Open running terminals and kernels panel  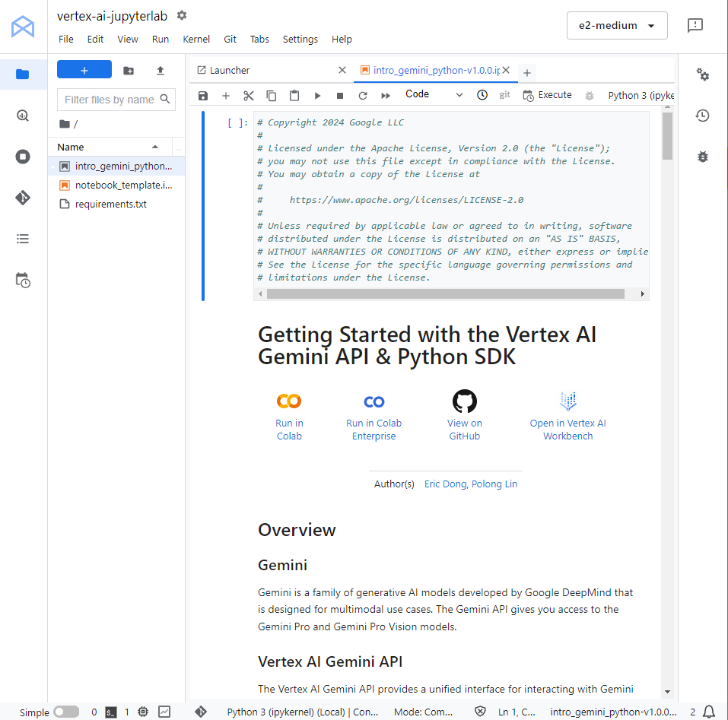point(22,157)
